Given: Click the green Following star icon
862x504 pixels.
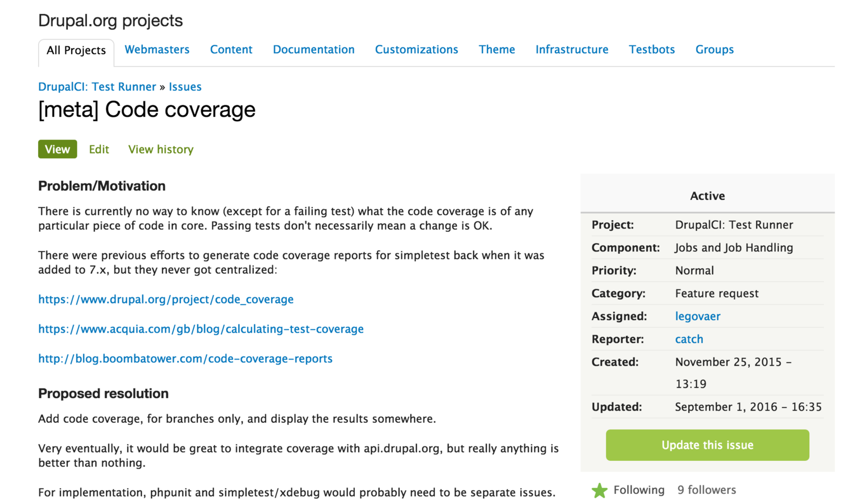Looking at the screenshot, I should click(599, 491).
